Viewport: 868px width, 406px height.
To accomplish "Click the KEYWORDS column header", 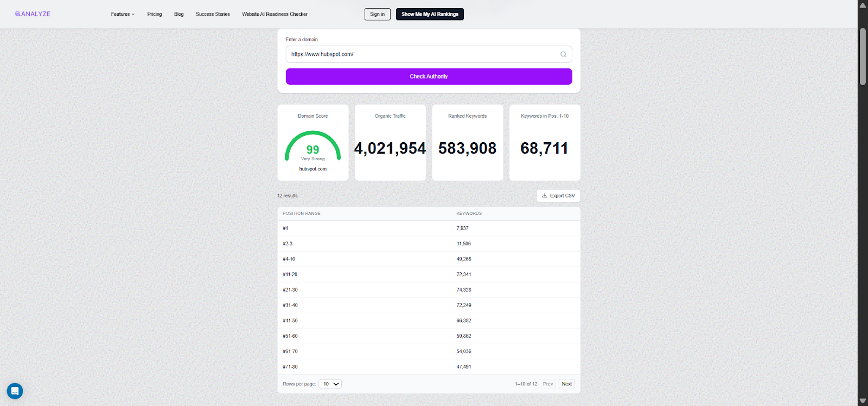I will pos(469,213).
